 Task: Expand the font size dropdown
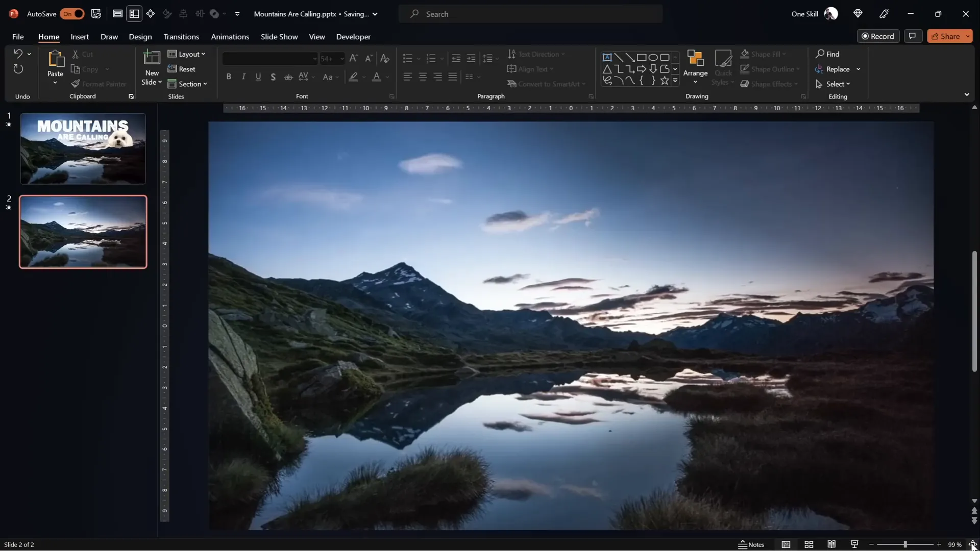click(x=341, y=58)
